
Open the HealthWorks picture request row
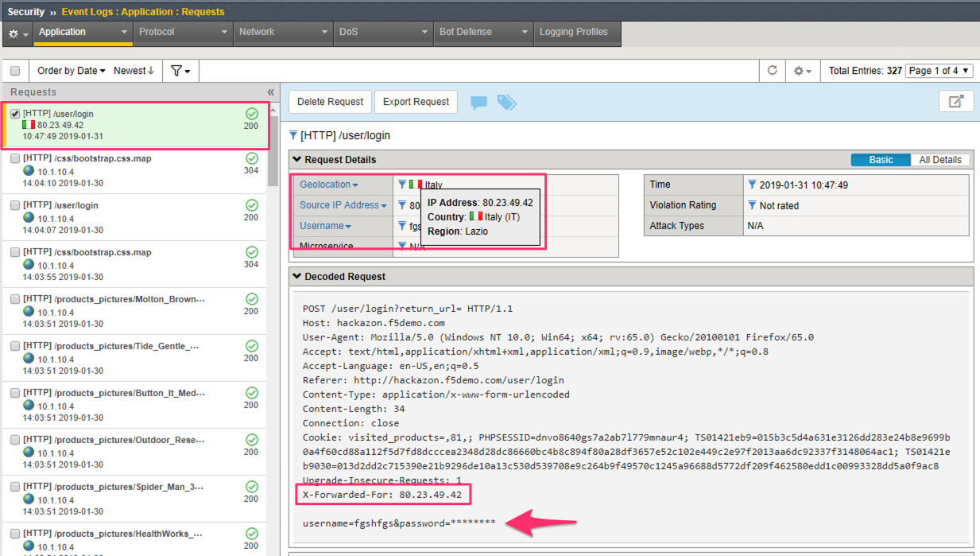(135, 539)
